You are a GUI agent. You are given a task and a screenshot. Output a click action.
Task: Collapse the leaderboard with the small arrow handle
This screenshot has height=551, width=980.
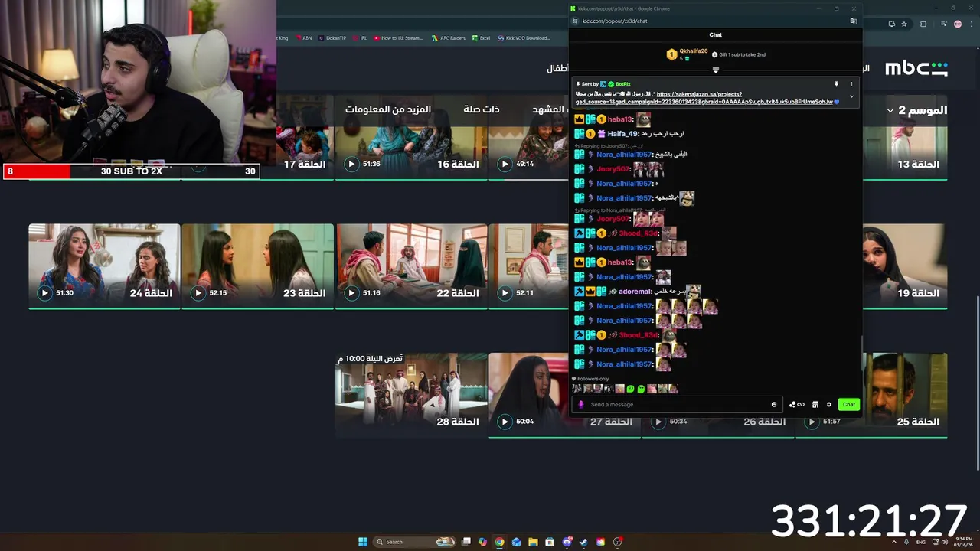click(x=716, y=70)
